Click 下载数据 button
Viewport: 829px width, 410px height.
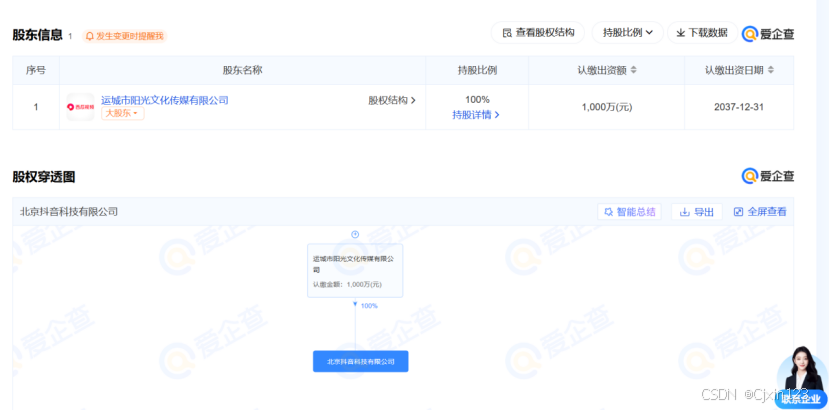click(x=702, y=33)
